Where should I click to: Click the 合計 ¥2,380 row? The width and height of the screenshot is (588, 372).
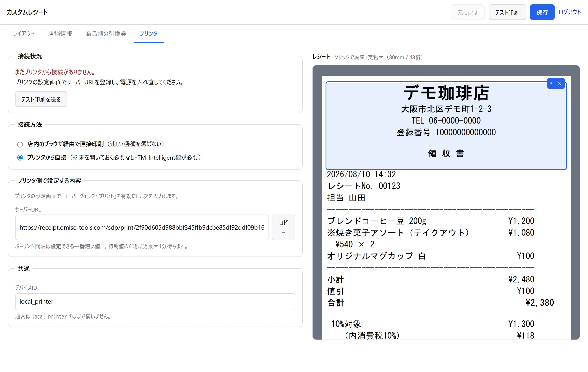coord(440,303)
